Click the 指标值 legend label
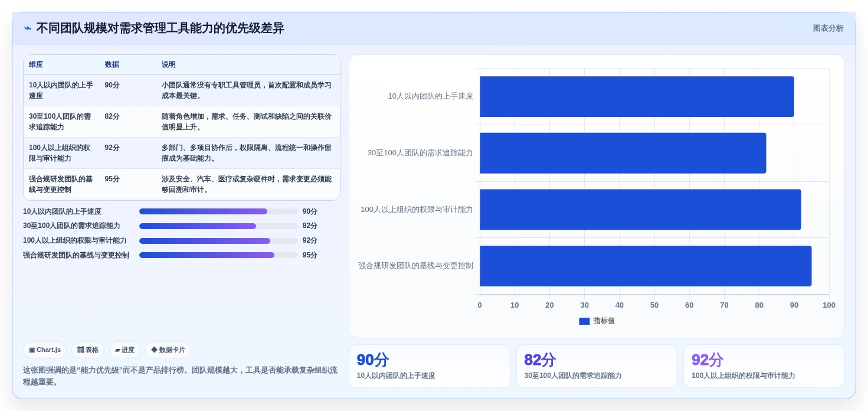This screenshot has height=411, width=868. click(x=604, y=321)
